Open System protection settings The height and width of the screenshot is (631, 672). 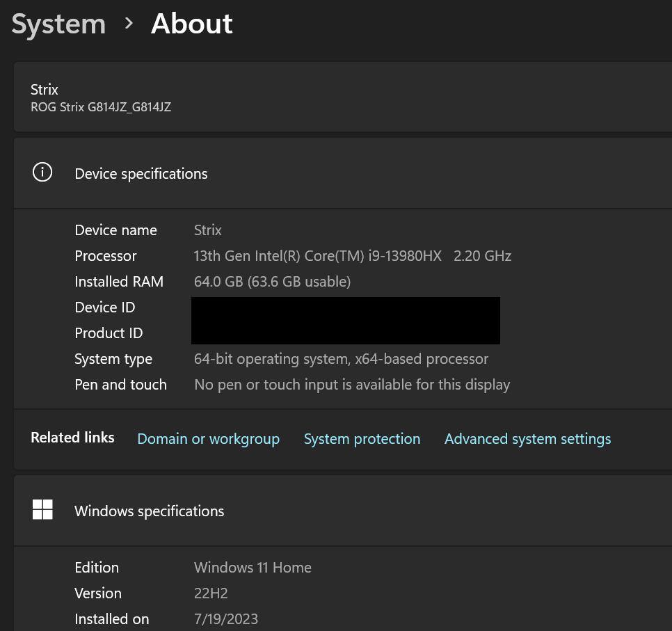click(362, 439)
